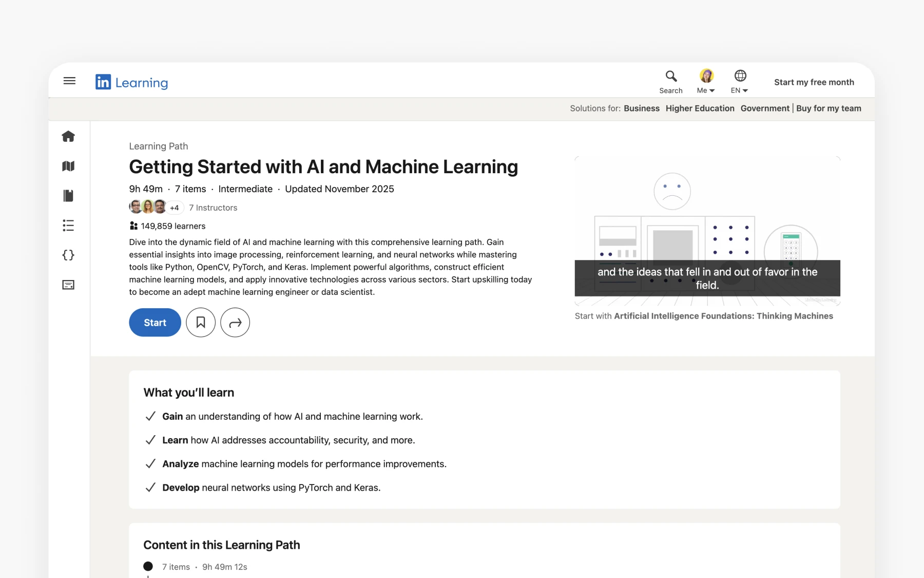
Task: Play the course preview video thumbnail
Action: point(707,231)
